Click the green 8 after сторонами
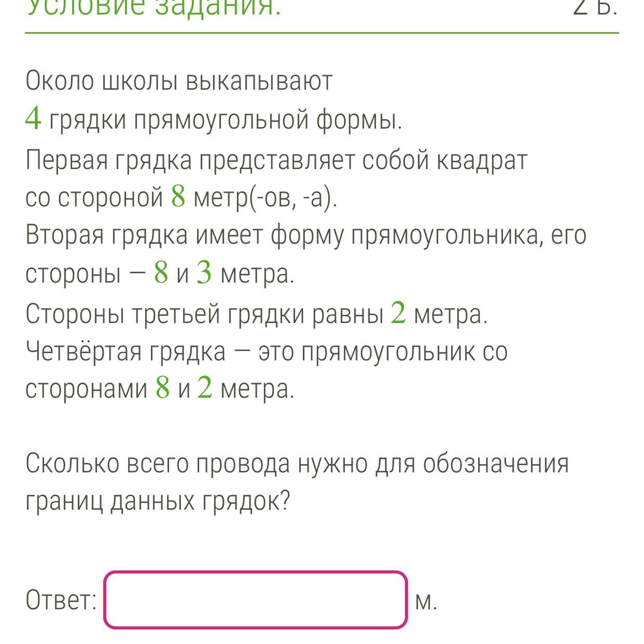Image resolution: width=644 pixels, height=644 pixels. [163, 388]
